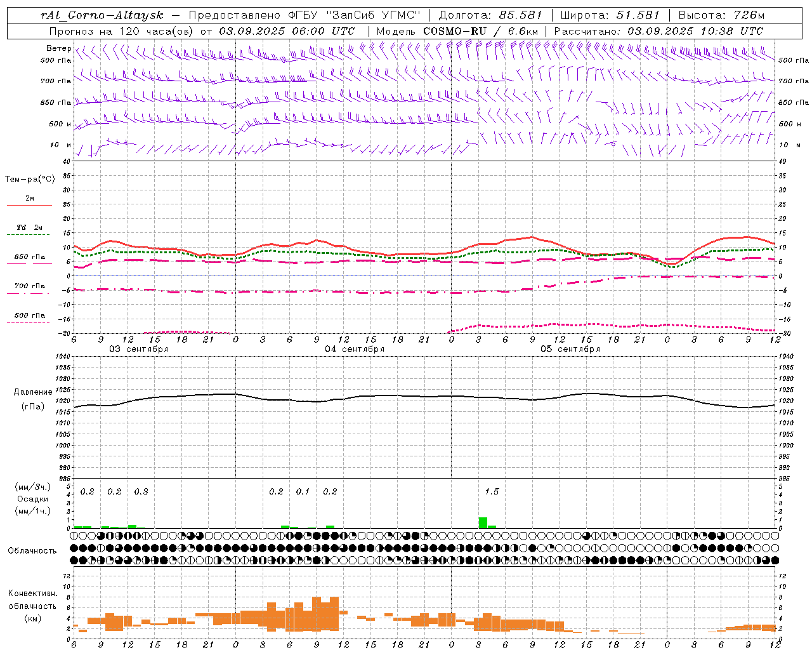Click the '03 сентября' date label
The width and height of the screenshot is (812, 650).
pyautogui.click(x=139, y=349)
